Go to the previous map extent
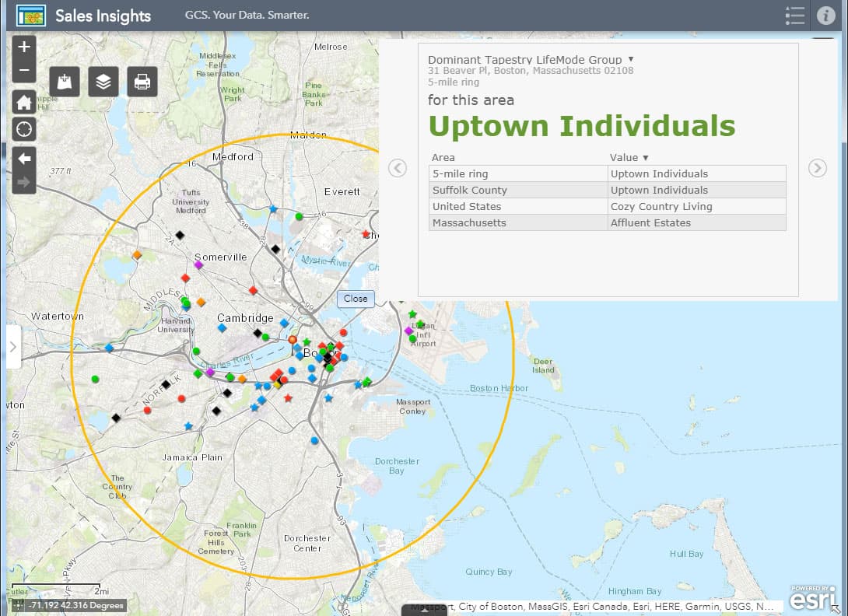 24,159
